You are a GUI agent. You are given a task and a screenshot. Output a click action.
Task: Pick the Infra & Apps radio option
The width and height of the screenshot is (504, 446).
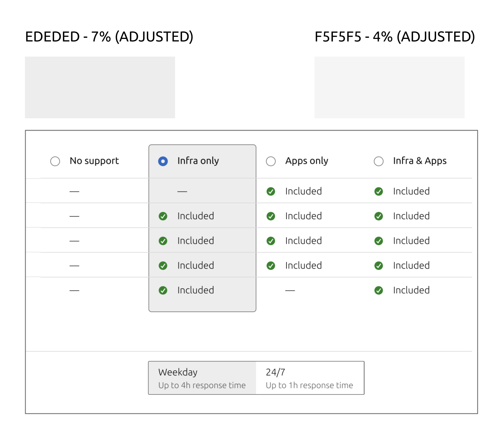[378, 161]
